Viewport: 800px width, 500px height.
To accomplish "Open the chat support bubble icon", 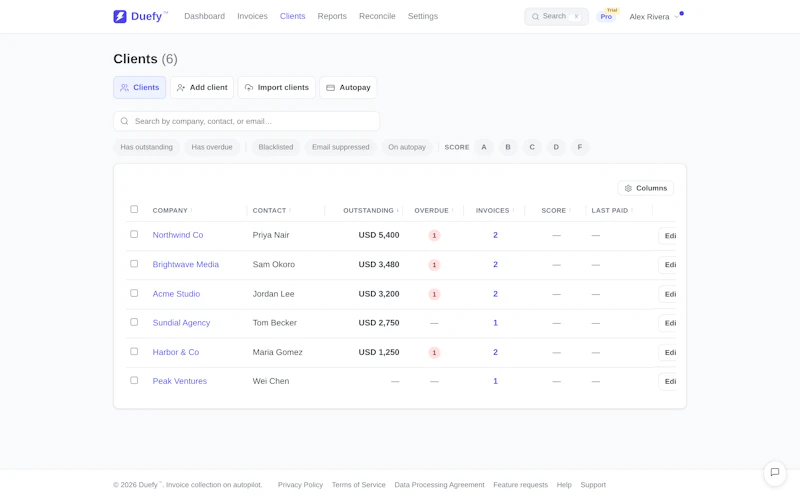I will point(774,472).
